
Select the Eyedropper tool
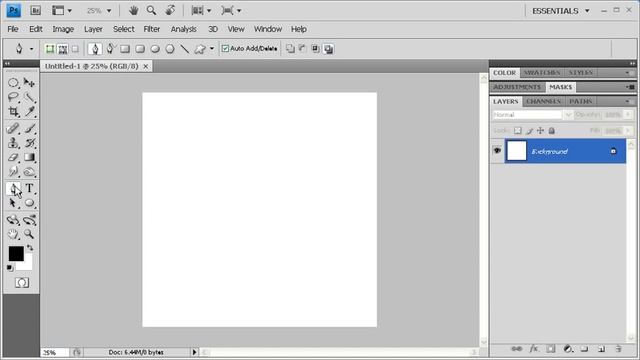[x=29, y=111]
